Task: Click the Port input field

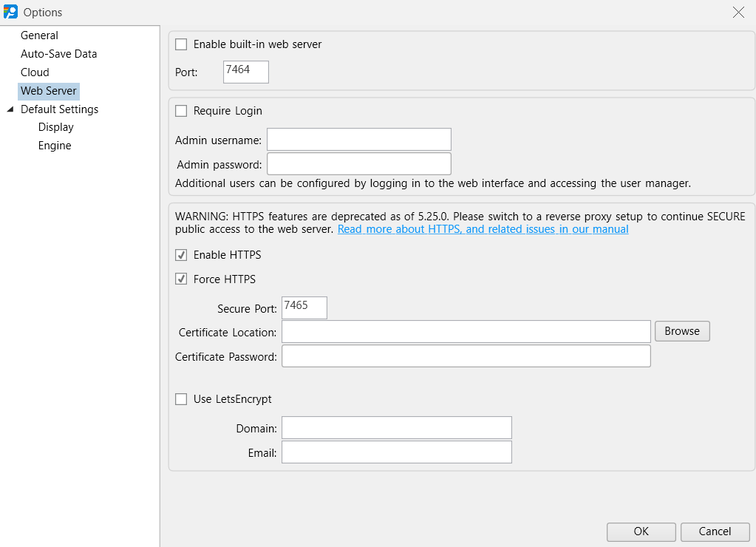Action: [x=245, y=72]
